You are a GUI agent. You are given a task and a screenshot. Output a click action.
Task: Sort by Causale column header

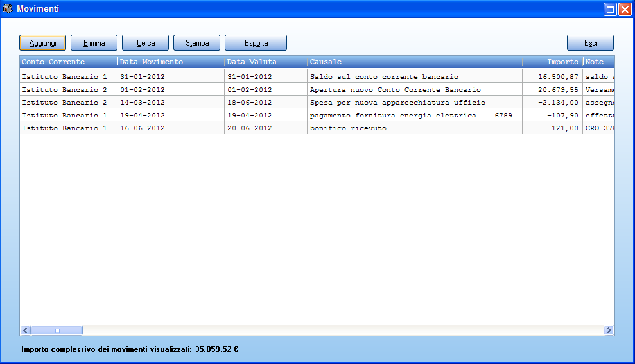415,62
